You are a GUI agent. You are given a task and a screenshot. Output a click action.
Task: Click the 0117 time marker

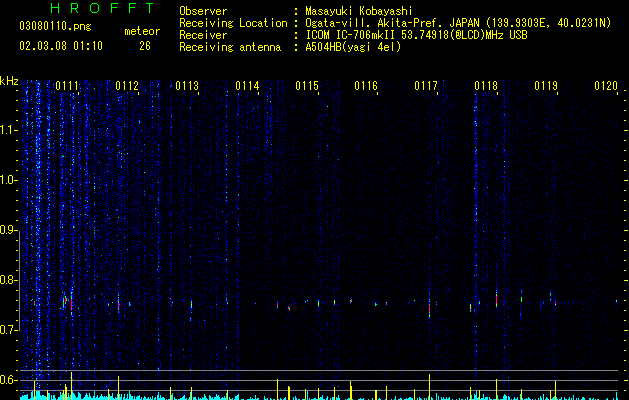pos(426,86)
